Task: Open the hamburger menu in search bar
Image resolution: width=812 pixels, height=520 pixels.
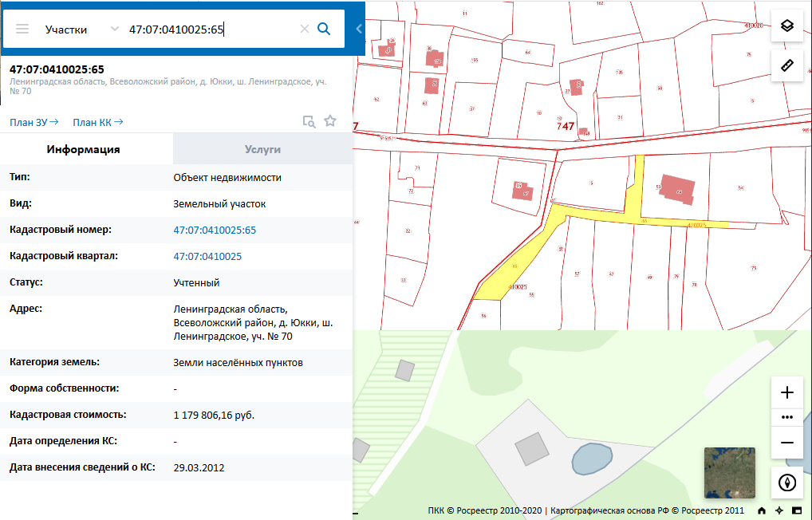Action: [x=22, y=29]
